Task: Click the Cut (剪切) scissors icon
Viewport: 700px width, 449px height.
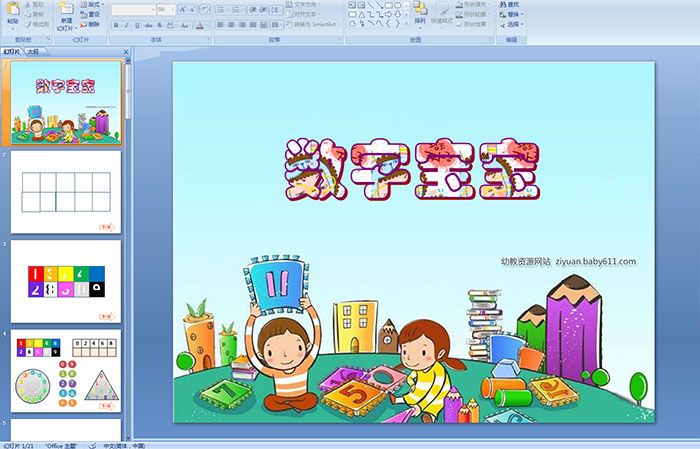Action: [x=28, y=4]
